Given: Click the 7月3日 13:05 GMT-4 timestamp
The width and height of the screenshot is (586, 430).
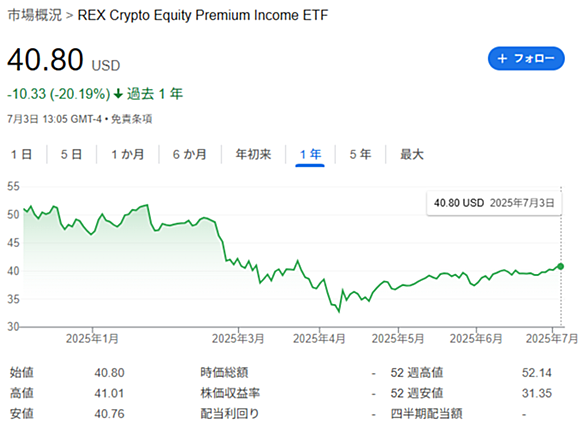Looking at the screenshot, I should pos(54,119).
